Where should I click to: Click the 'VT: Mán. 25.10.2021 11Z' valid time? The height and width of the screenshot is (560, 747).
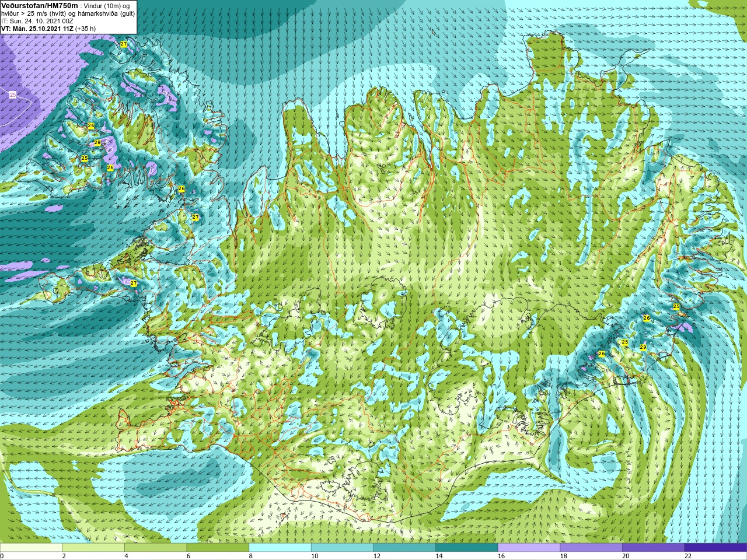point(37,28)
